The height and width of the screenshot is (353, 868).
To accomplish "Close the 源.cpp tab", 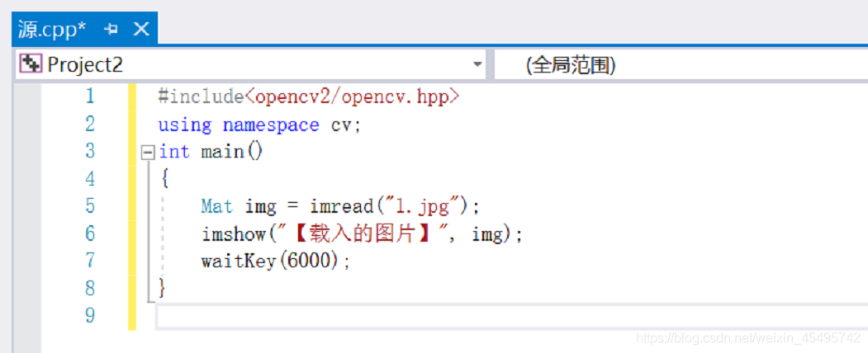I will click(x=142, y=29).
